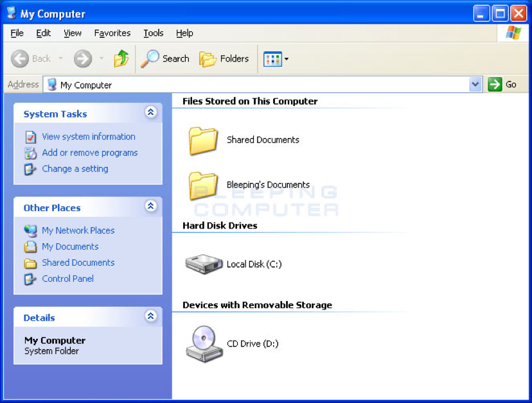Click the View system information icon

tap(31, 137)
